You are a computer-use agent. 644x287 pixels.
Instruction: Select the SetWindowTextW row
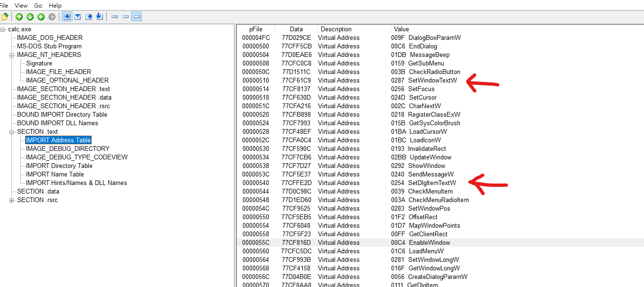[x=432, y=81]
